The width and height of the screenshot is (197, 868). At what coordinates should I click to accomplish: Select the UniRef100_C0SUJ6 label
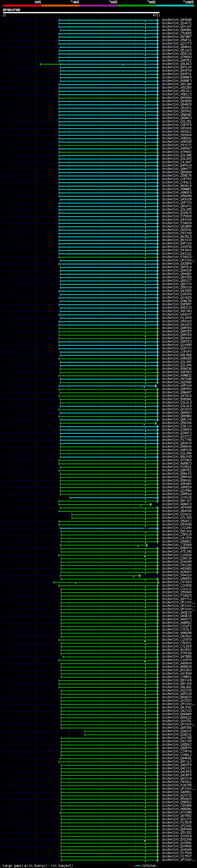tap(177, 498)
